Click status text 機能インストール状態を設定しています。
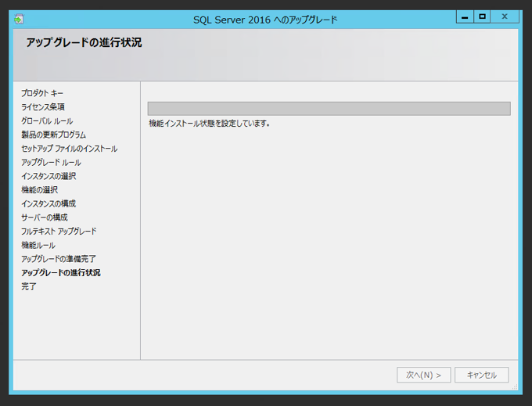Viewport: 532px width, 406px height. point(210,124)
